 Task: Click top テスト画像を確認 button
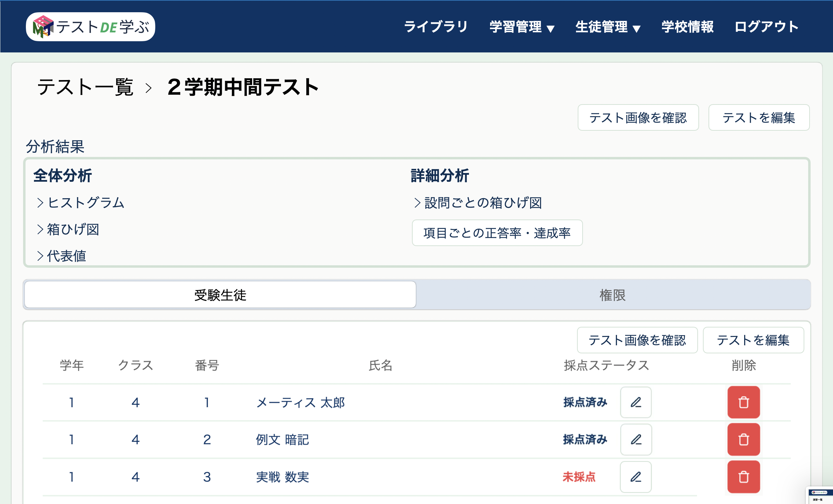(638, 118)
